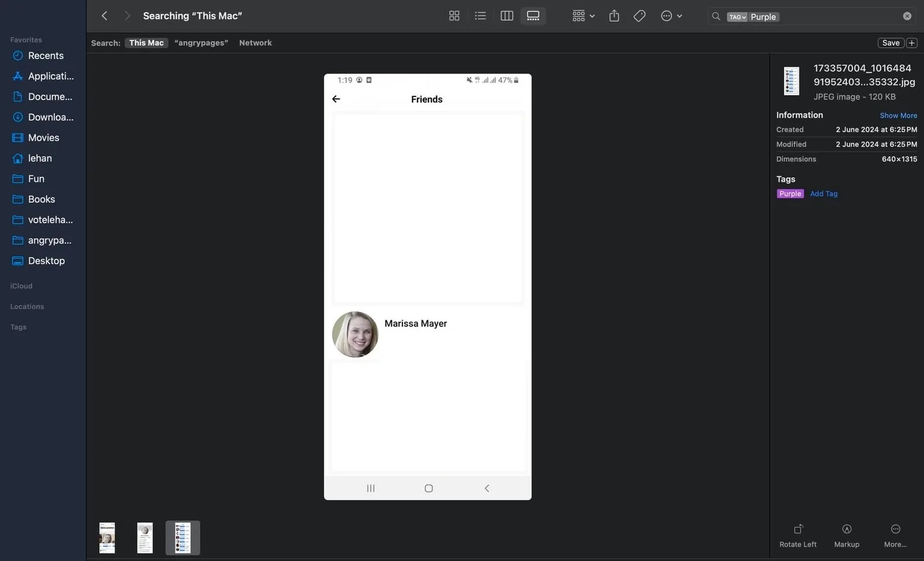Open Documents in sidebar
924x561 pixels.
(x=43, y=96)
